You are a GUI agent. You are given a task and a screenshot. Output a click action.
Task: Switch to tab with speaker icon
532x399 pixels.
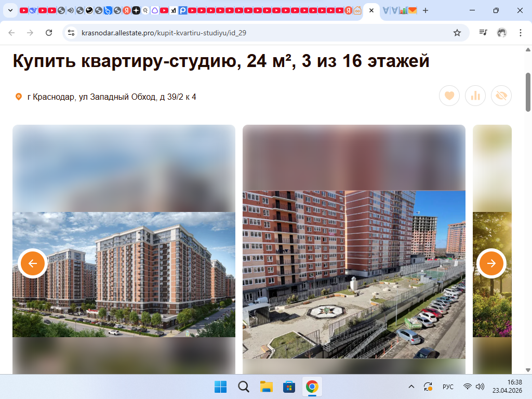[71, 10]
